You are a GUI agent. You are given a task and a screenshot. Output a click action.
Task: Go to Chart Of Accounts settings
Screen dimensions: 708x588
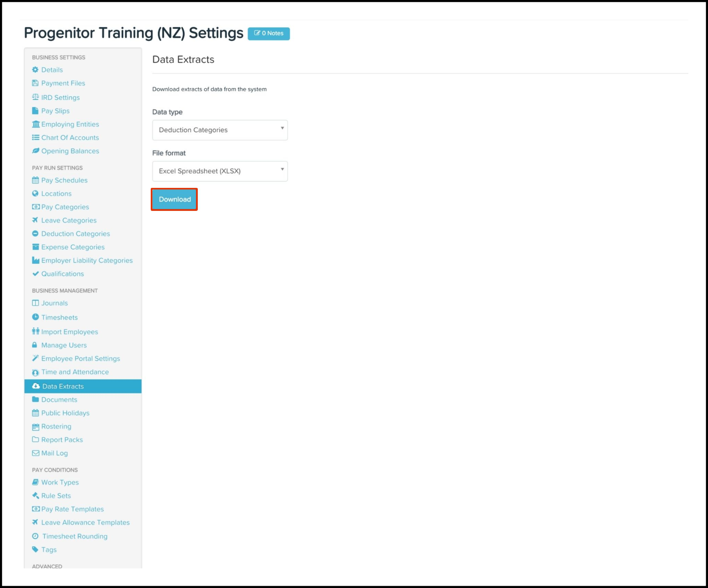click(x=70, y=138)
